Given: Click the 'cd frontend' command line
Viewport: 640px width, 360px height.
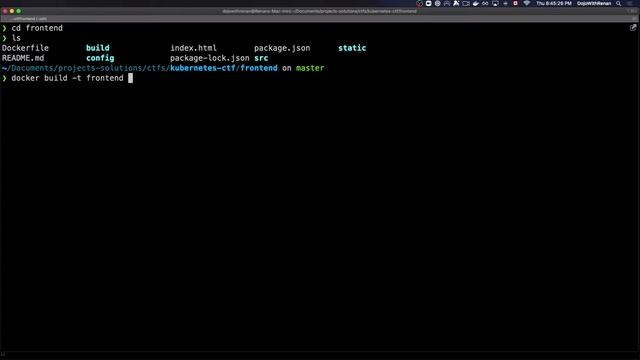Looking at the screenshot, I should click(37, 28).
